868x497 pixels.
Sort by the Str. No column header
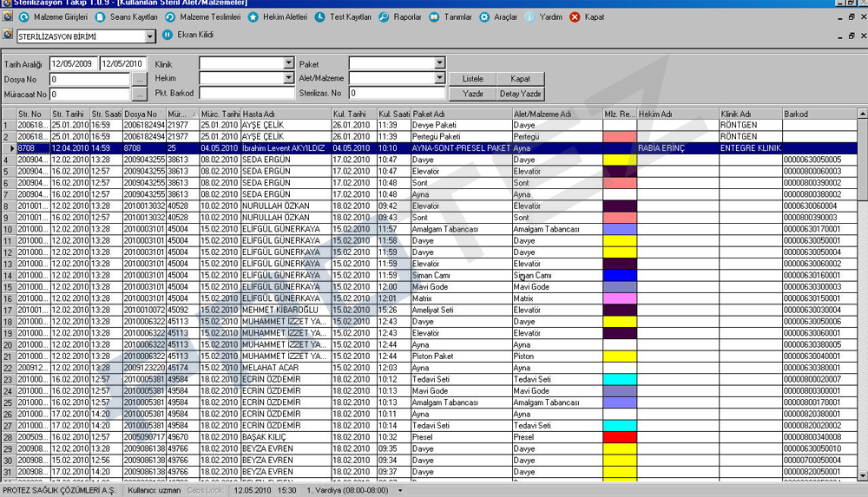[33, 114]
